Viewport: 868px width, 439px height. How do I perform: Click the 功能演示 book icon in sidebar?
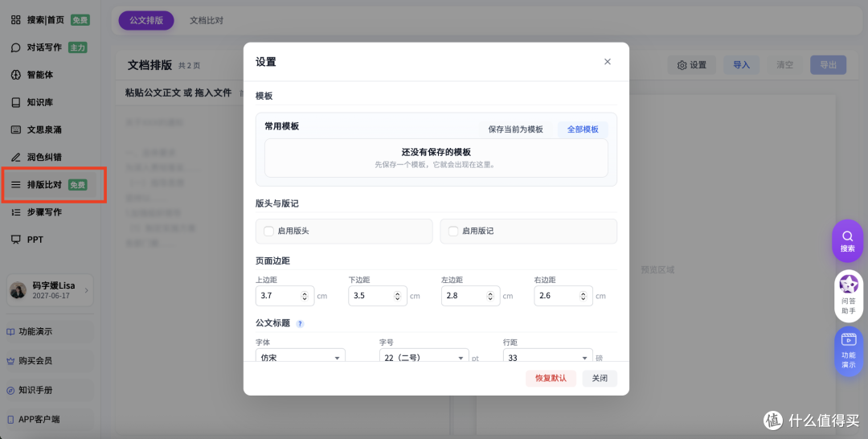point(10,331)
